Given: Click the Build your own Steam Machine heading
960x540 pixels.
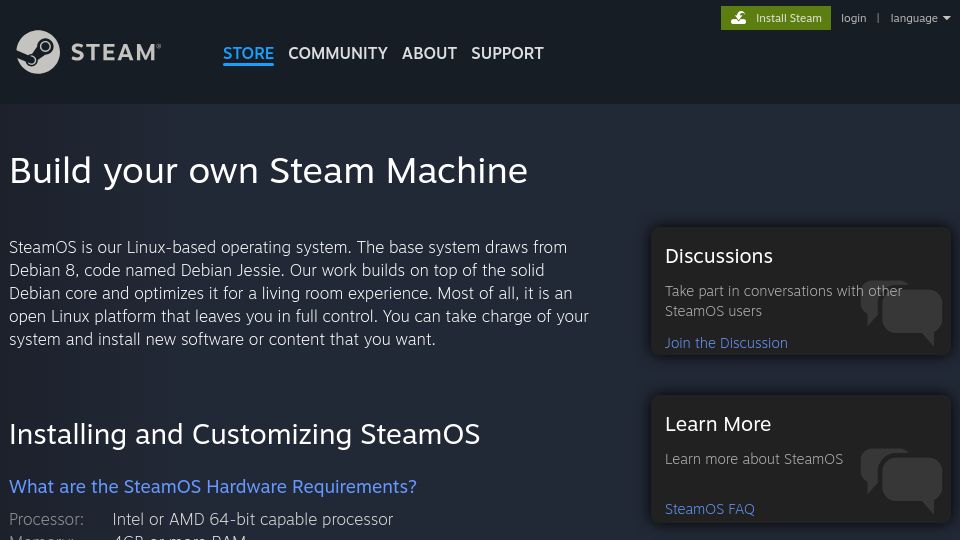Looking at the screenshot, I should point(268,171).
